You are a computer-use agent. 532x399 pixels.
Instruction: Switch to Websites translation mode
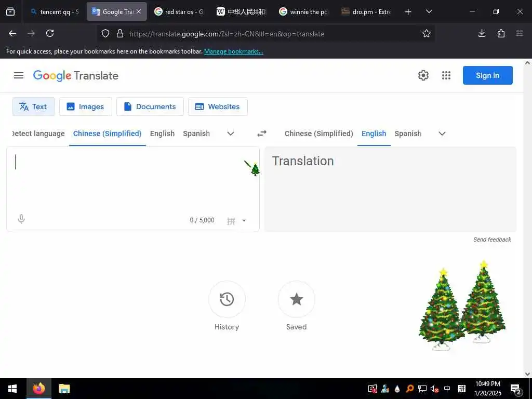coord(218,107)
